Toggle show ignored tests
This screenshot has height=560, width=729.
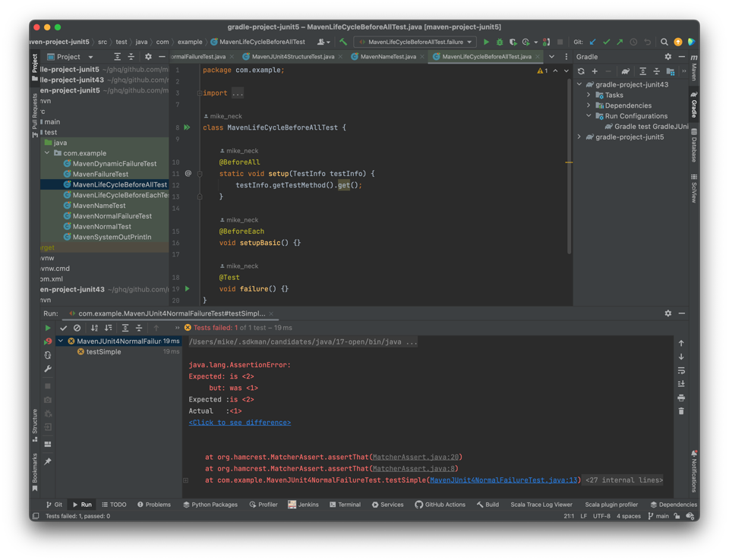(77, 328)
